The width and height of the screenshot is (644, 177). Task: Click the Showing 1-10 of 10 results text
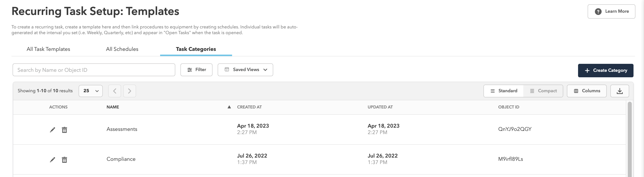click(45, 91)
